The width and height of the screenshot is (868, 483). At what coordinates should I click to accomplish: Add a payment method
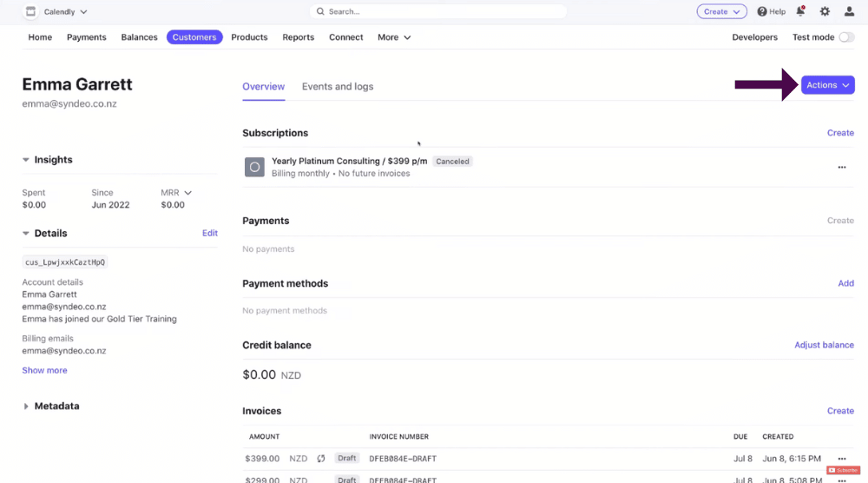(x=845, y=283)
